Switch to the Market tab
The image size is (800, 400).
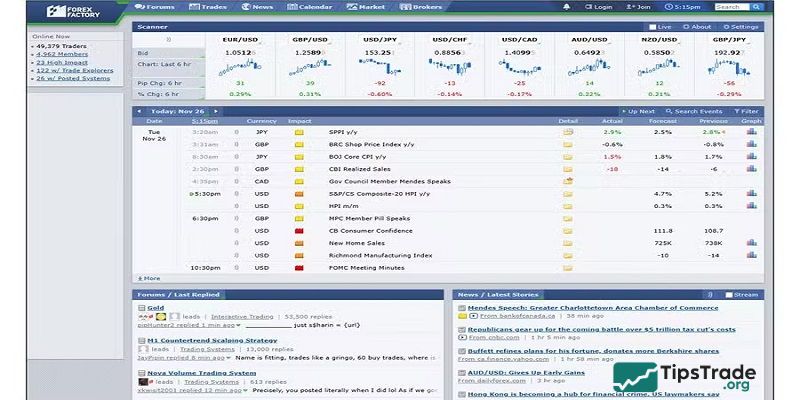(366, 7)
